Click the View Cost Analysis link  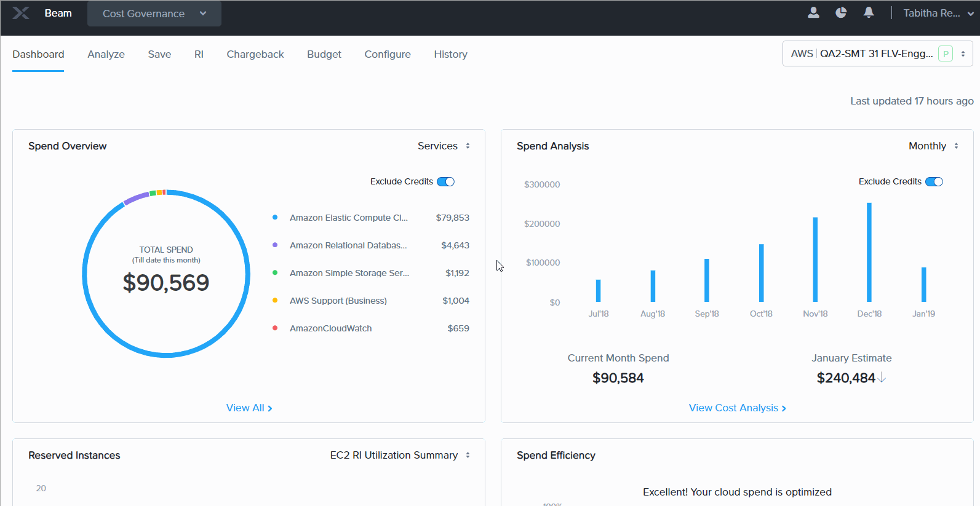(737, 408)
